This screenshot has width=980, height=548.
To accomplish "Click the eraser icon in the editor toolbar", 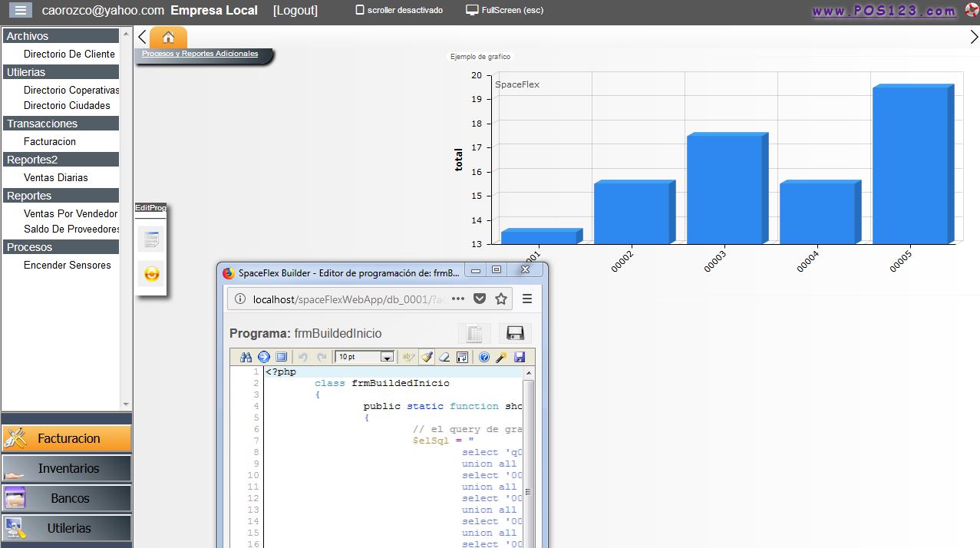I will tap(444, 357).
